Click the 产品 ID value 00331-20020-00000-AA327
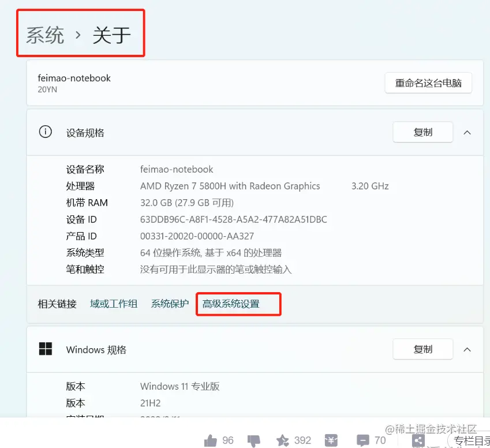 tap(197, 236)
